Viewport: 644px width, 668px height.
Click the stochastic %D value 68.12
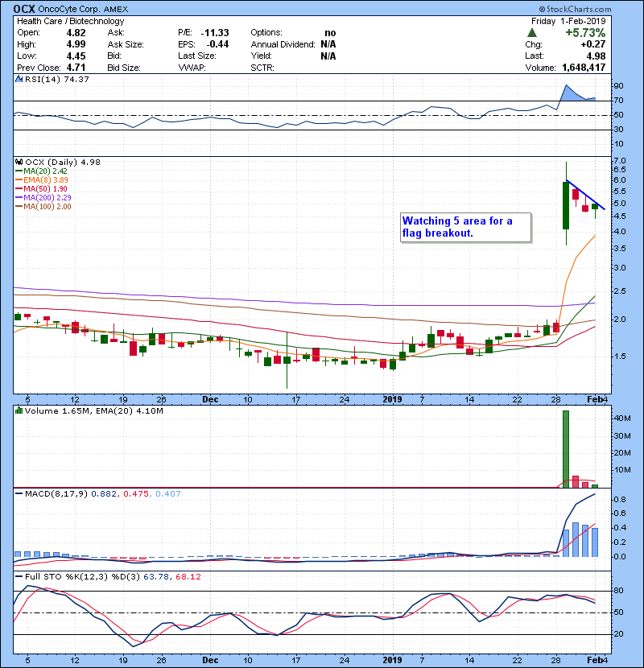188,577
